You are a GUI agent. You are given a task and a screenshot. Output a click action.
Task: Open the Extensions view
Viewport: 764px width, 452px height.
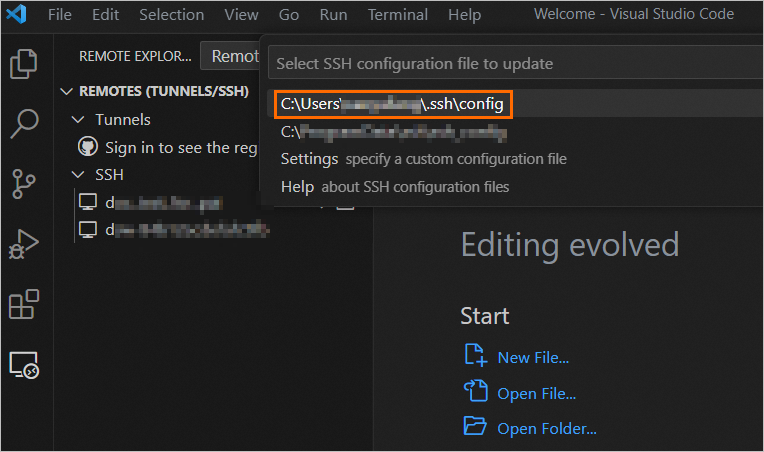23,304
